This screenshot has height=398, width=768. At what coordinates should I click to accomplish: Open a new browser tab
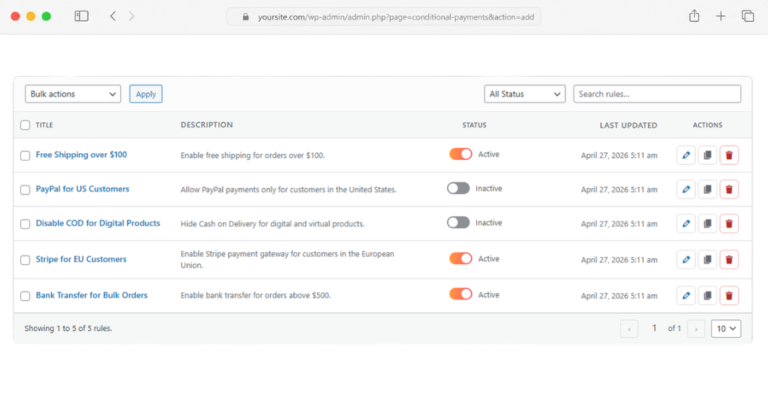720,16
